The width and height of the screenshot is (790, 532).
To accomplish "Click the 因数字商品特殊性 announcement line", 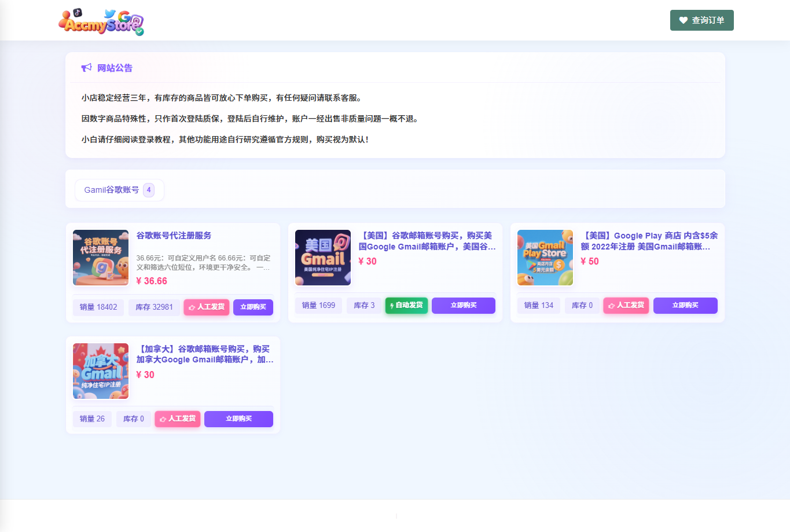I will coord(249,119).
